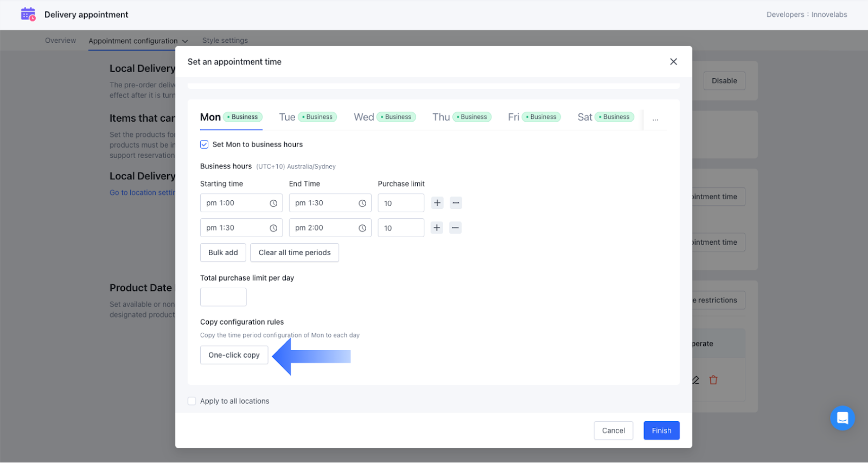Open the first row starting time clock picker
868x463 pixels.
tap(273, 203)
